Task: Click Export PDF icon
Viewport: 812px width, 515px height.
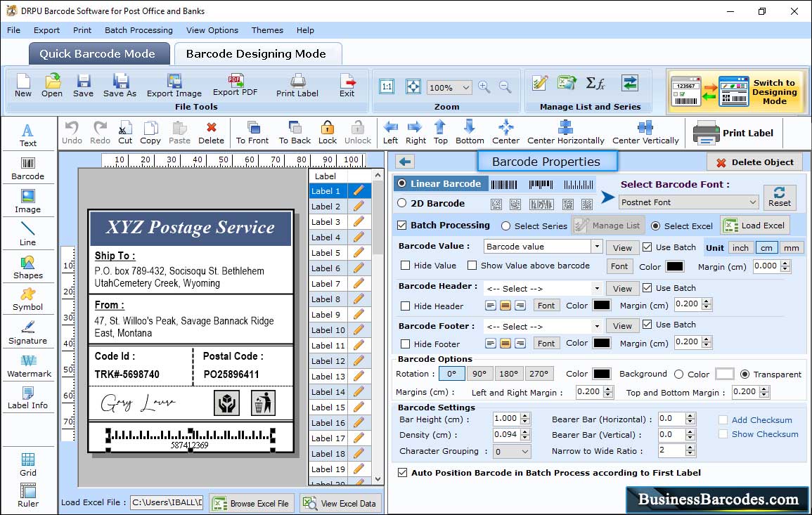Action: (235, 85)
